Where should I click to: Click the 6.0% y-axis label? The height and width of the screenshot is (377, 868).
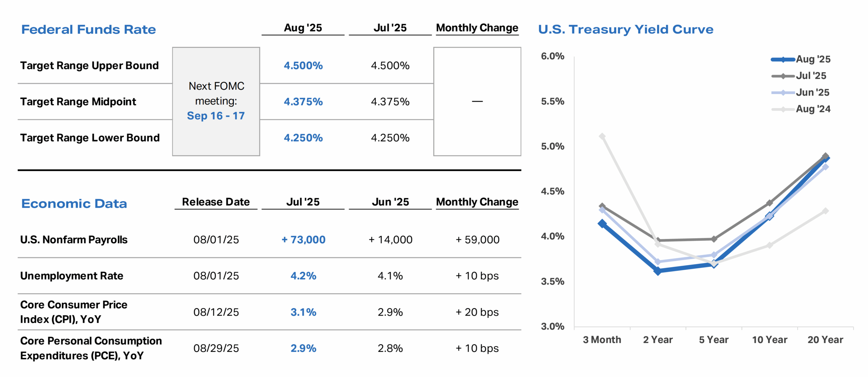coord(552,56)
